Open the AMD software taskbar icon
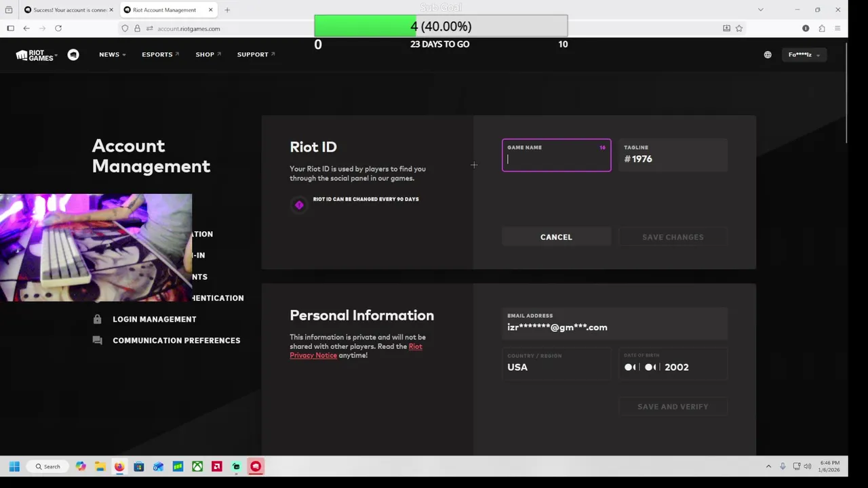The height and width of the screenshot is (488, 868). tap(217, 466)
